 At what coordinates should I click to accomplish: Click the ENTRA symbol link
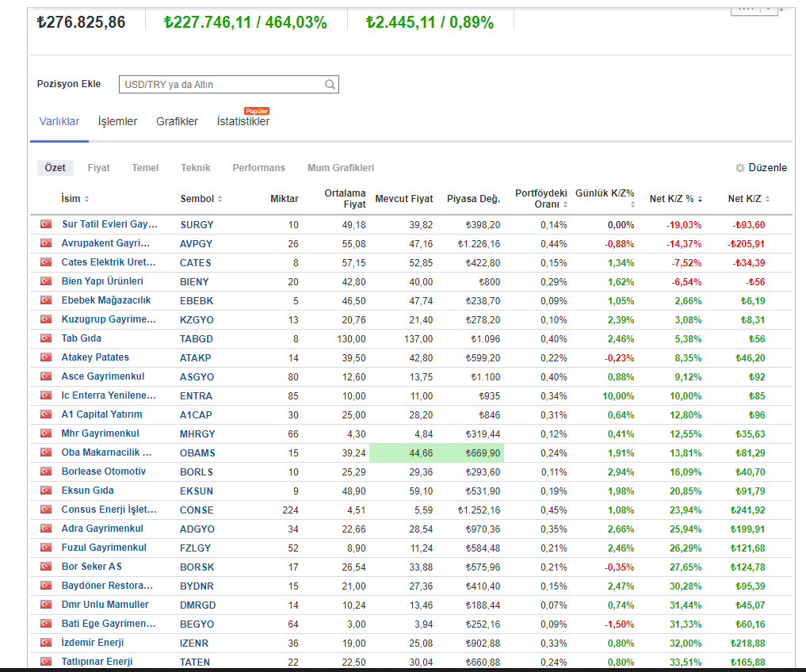coord(196,396)
